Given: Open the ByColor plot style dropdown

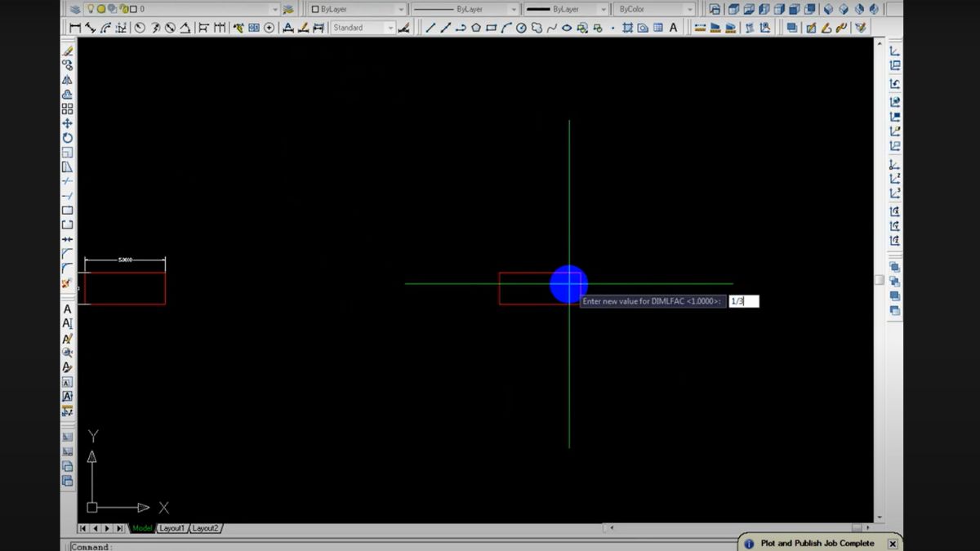Looking at the screenshot, I should [653, 9].
